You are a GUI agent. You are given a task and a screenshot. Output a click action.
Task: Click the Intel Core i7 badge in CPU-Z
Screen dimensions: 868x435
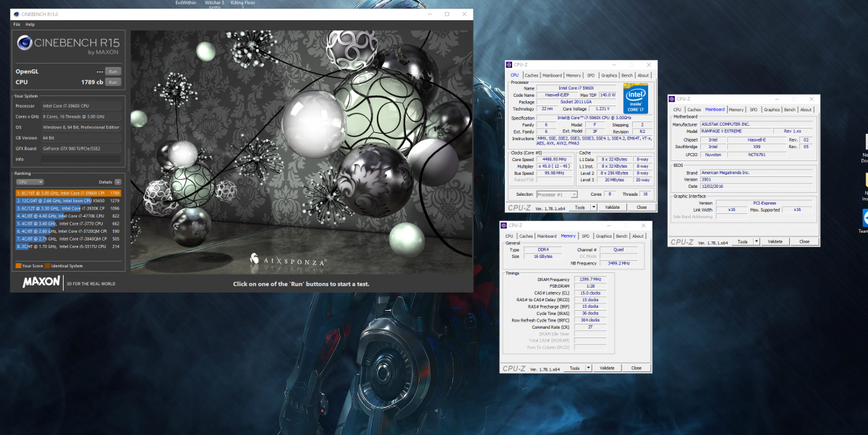[635, 98]
